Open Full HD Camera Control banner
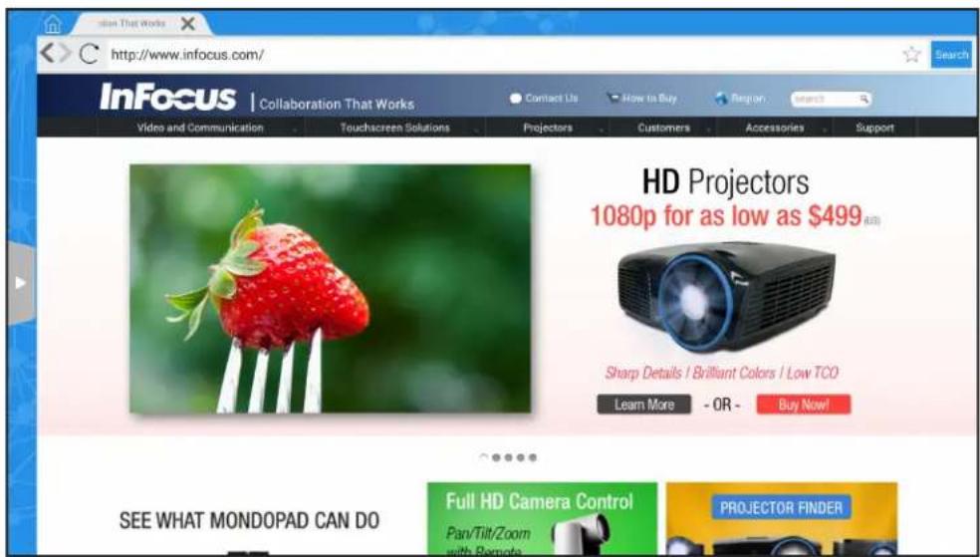Screen dimensions: 980x557 pos(542,518)
